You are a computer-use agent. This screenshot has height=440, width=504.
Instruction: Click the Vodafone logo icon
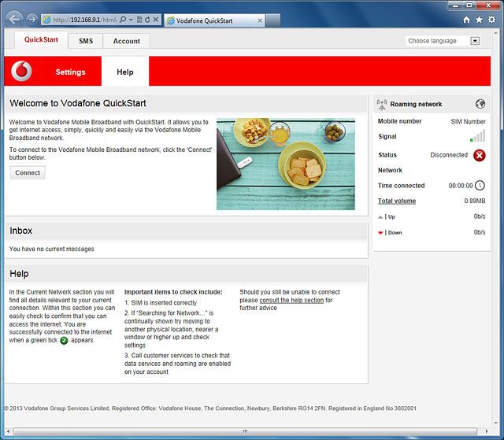point(22,72)
